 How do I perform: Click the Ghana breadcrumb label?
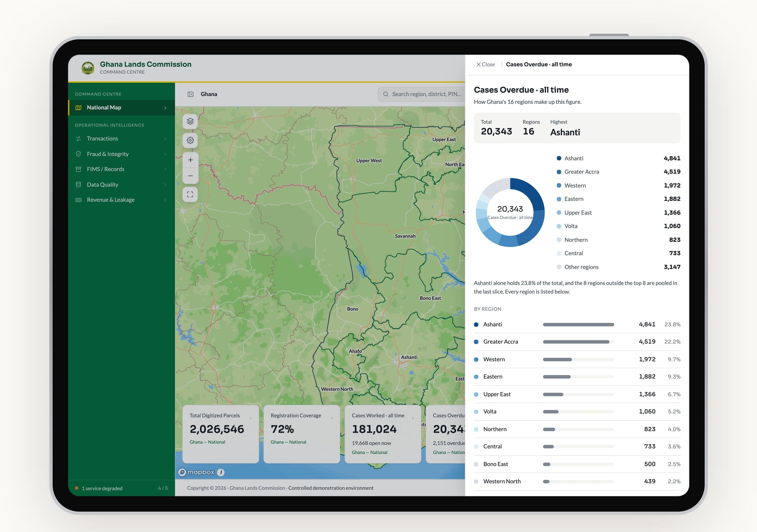(x=209, y=94)
